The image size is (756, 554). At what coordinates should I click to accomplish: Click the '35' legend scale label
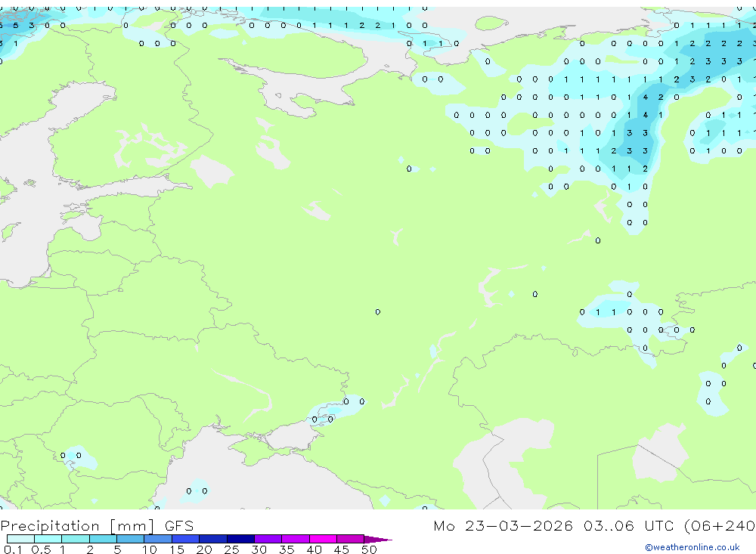click(287, 549)
